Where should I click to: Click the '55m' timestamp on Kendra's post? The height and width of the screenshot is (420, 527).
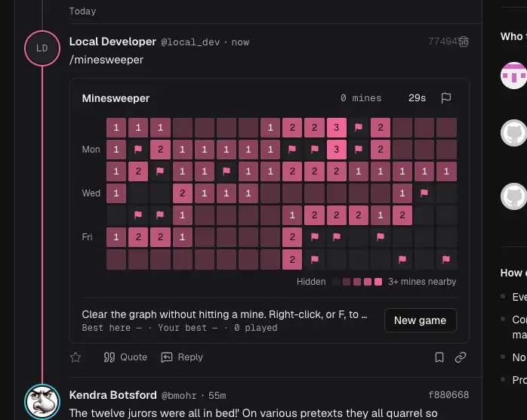click(x=217, y=396)
